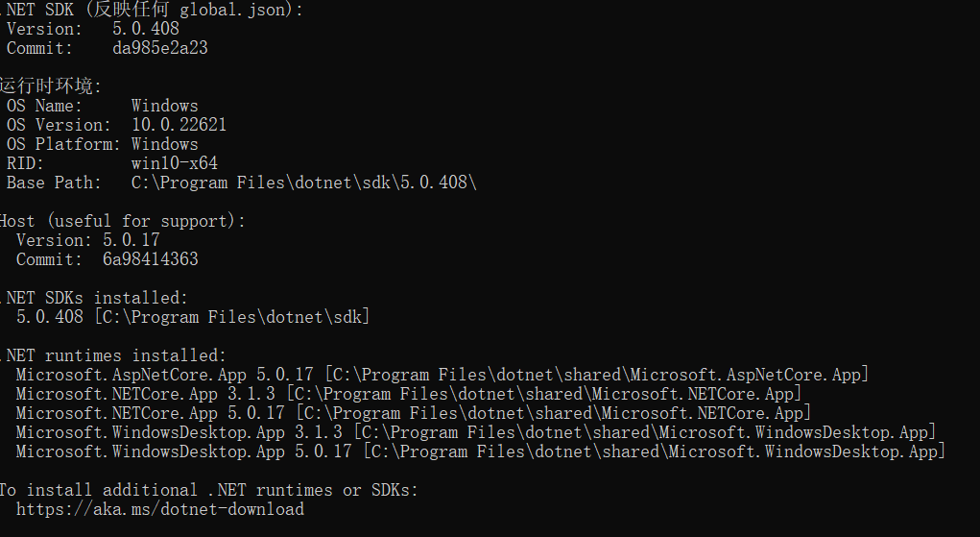Click the Host commit hash 6a98414363
Screen dimensions: 980x537
[150, 259]
